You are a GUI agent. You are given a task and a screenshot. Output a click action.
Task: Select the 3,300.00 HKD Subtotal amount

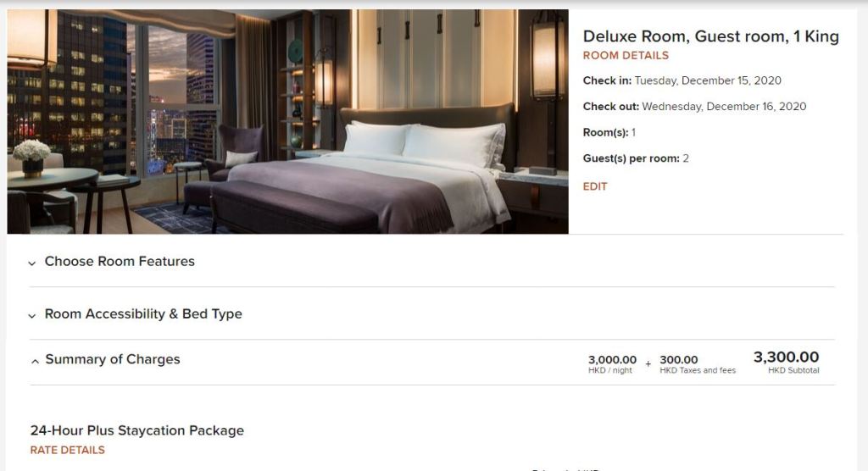(x=786, y=362)
